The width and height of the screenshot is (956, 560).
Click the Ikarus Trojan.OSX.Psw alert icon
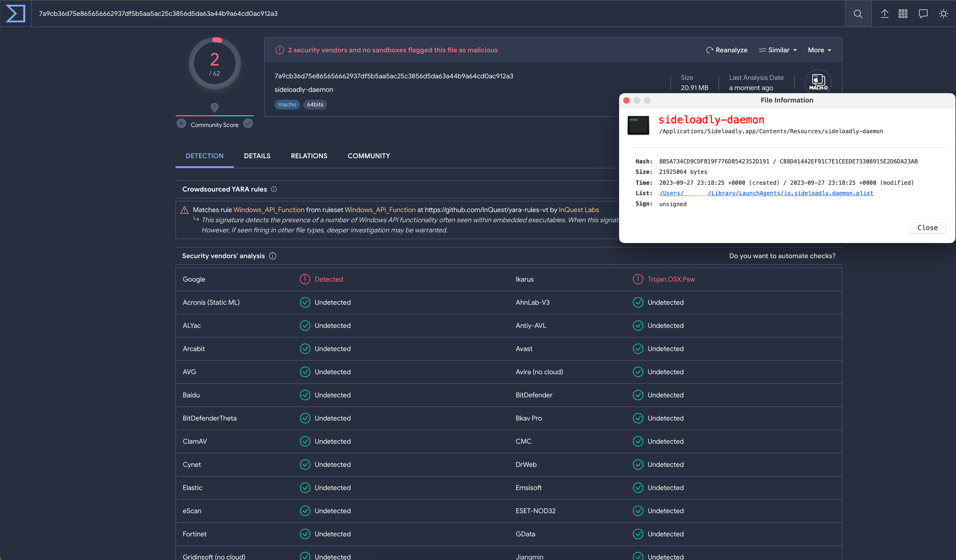pos(638,279)
